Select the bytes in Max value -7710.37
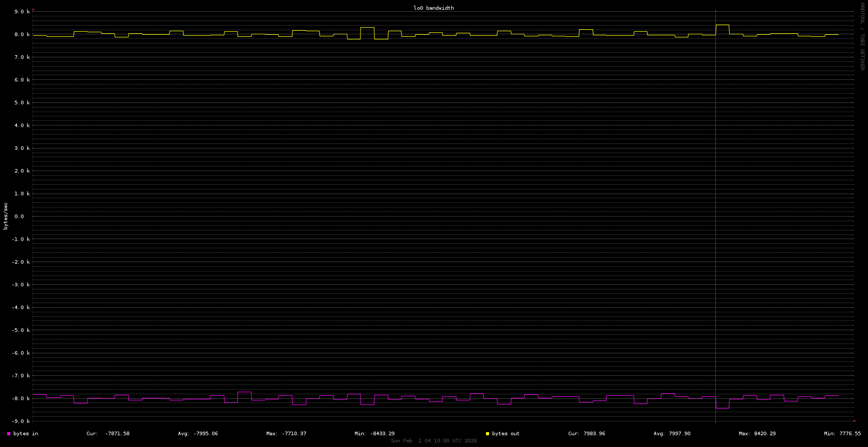The width and height of the screenshot is (868, 447). tap(294, 434)
